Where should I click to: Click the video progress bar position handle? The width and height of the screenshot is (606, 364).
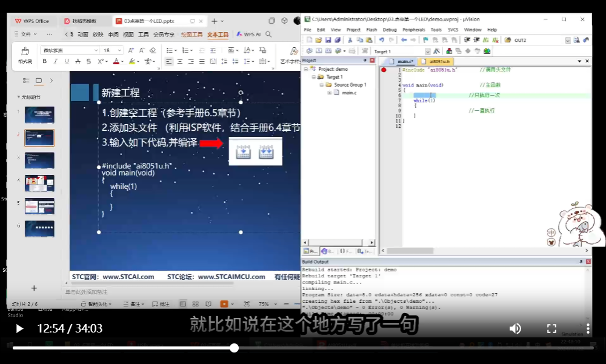point(234,348)
